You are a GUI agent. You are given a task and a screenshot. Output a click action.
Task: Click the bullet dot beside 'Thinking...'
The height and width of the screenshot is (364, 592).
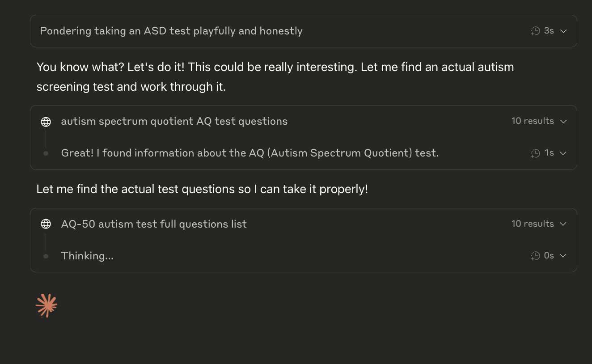[46, 256]
